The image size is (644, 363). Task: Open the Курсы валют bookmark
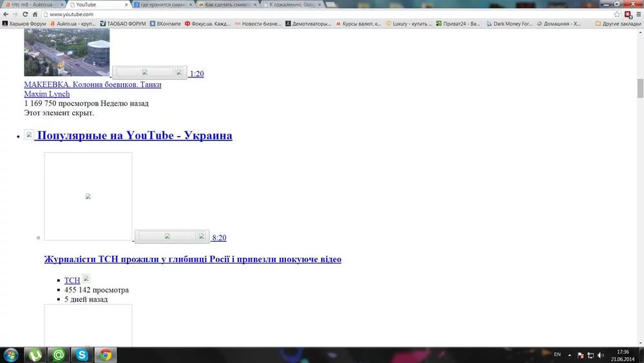tap(359, 24)
